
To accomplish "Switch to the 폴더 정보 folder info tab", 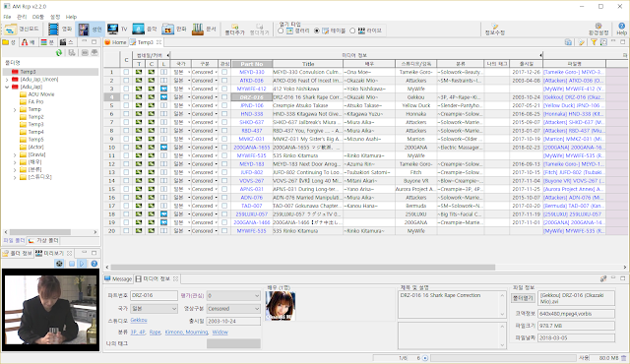I will [18, 253].
